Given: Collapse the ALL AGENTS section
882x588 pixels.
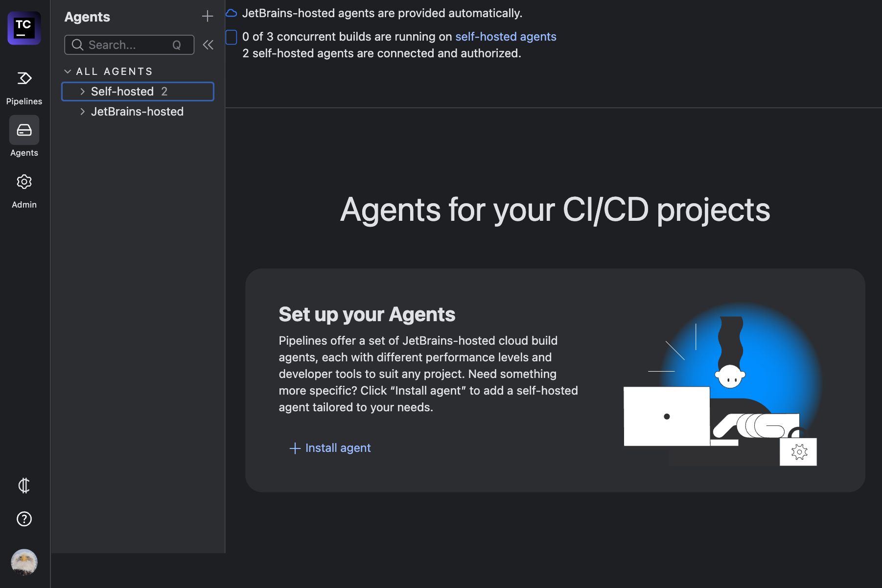Looking at the screenshot, I should (x=68, y=71).
